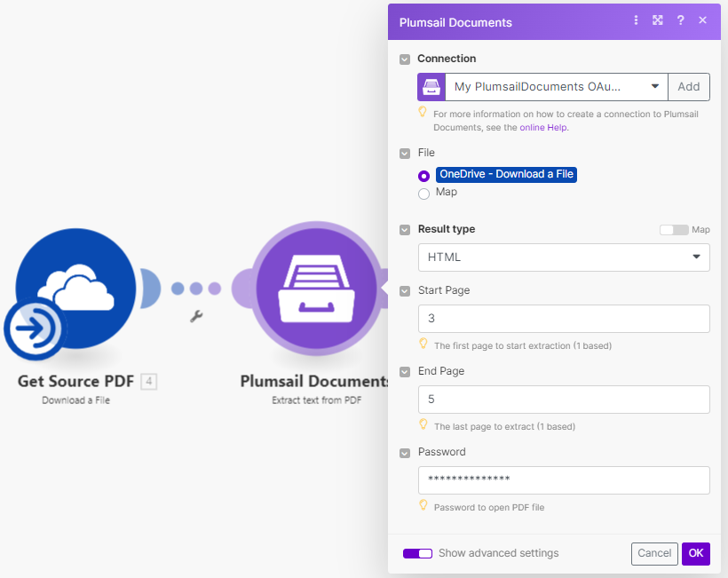This screenshot has width=728, height=578.
Task: Click into the Password field
Action: pyautogui.click(x=564, y=480)
